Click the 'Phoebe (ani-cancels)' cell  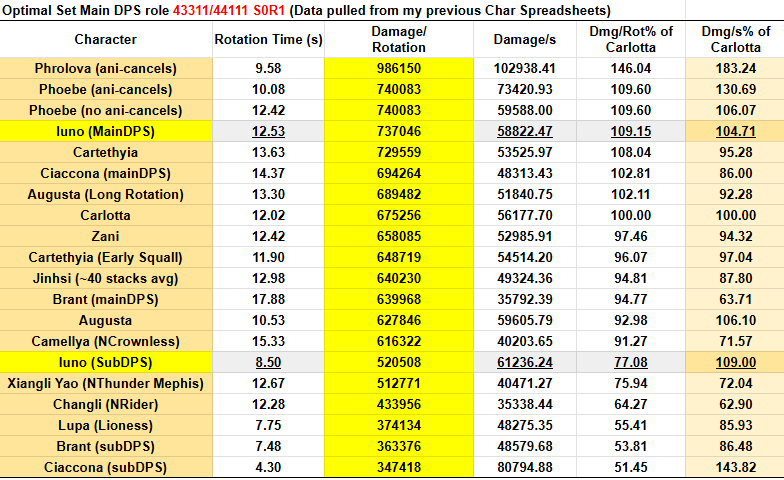point(106,90)
